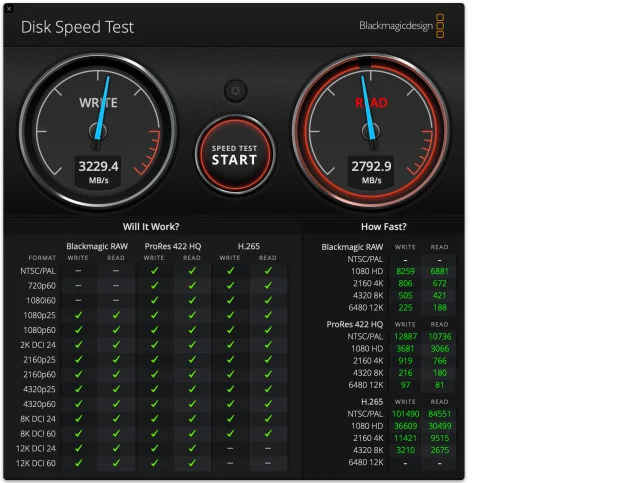The image size is (640, 483).
Task: Click the Will It Work? panel heading
Action: 151,227
